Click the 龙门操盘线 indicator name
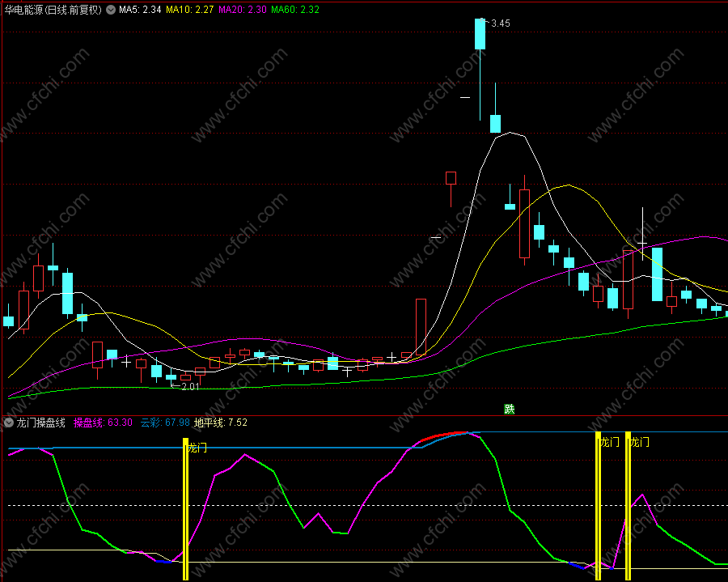The width and height of the screenshot is (728, 582). 42,423
